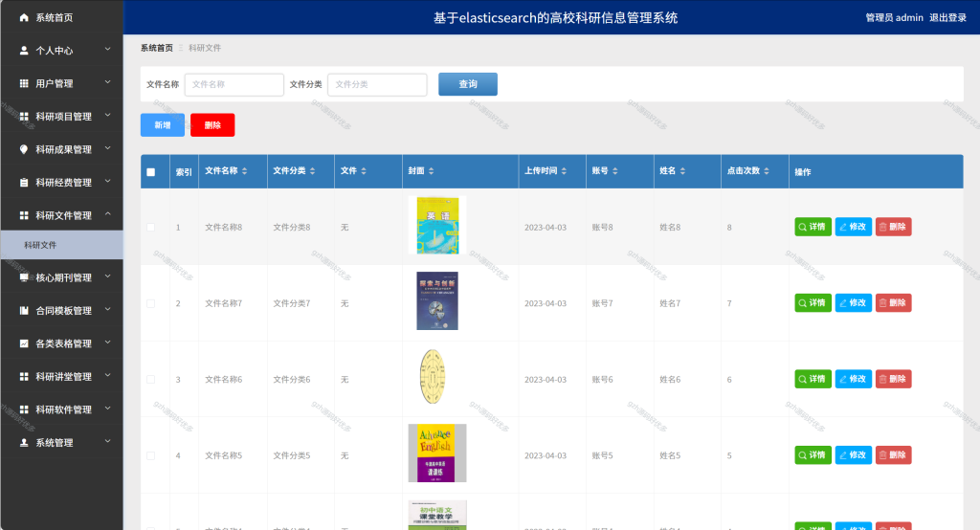Screen dimensions: 980x530
Task: Sort by 上传时间 column arrows
Action: coord(564,170)
